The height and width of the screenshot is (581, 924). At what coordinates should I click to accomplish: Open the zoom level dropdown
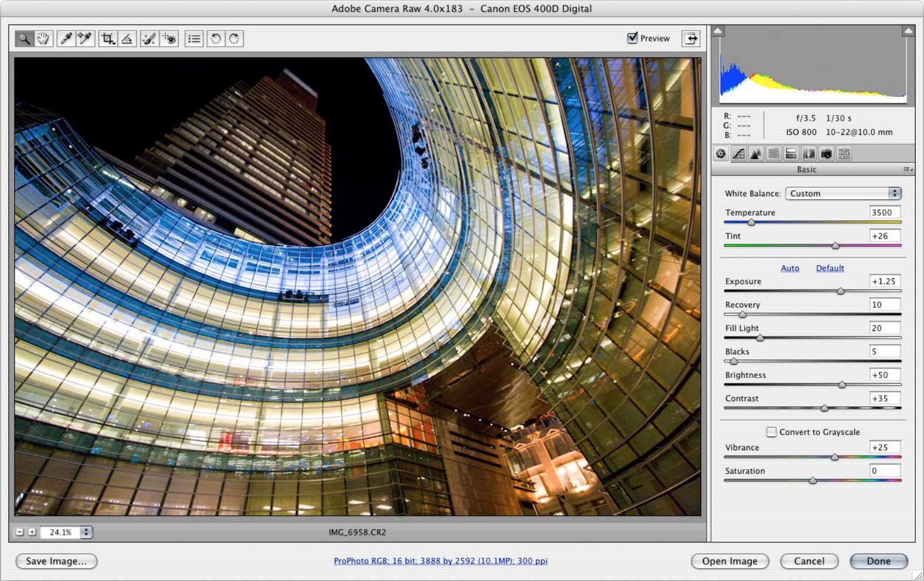click(86, 532)
